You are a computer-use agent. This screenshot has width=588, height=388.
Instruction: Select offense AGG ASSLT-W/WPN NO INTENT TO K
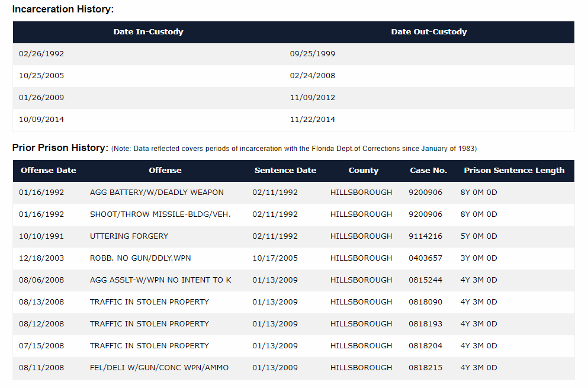pyautogui.click(x=160, y=280)
